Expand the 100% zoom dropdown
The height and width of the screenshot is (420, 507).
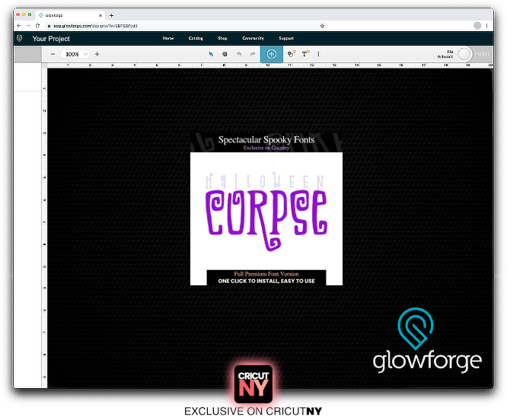tap(75, 54)
